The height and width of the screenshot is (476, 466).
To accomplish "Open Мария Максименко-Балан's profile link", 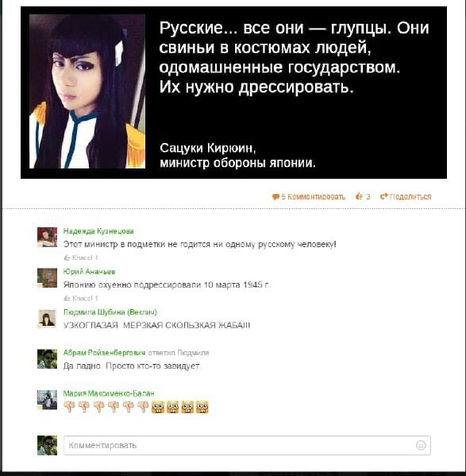I will (109, 393).
